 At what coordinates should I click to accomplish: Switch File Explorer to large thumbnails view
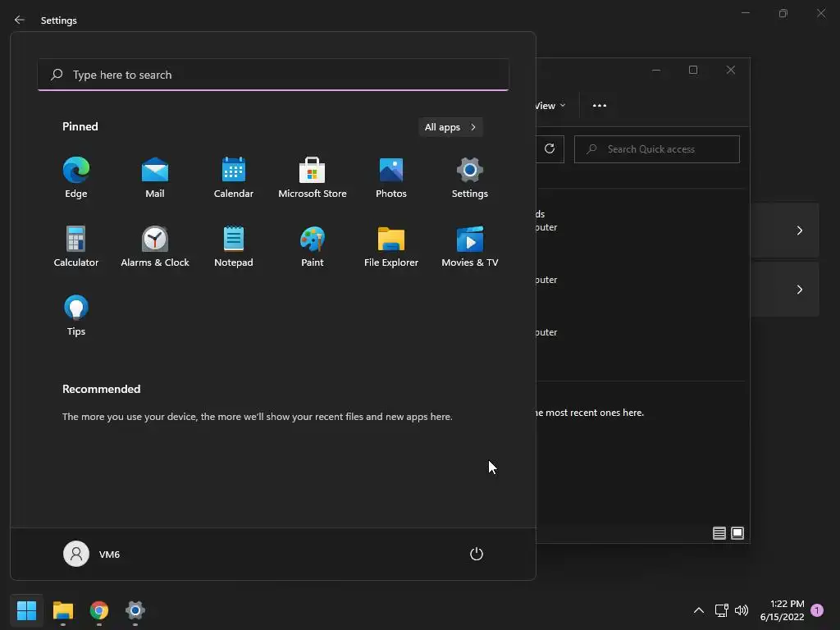click(737, 533)
